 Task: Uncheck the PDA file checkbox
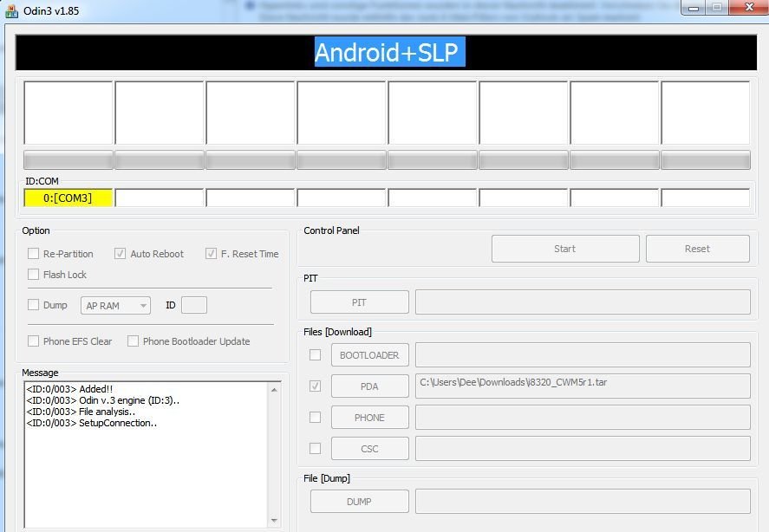point(316,386)
